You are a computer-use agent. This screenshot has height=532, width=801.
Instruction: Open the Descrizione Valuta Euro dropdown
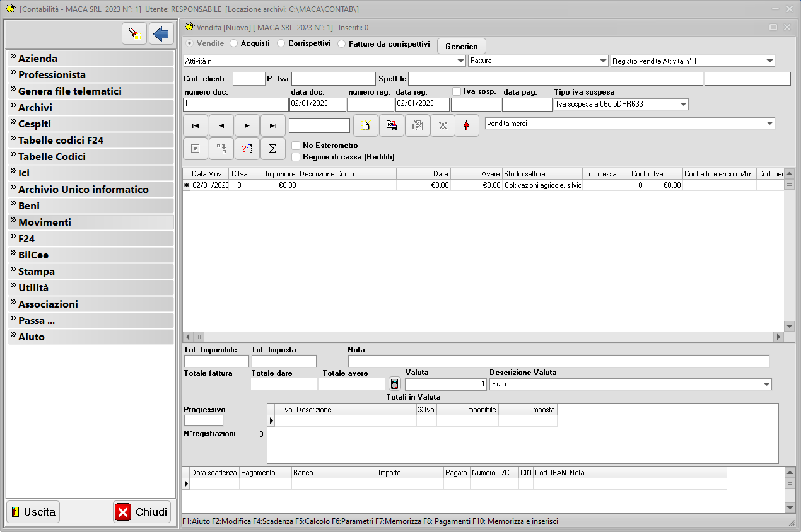(766, 384)
